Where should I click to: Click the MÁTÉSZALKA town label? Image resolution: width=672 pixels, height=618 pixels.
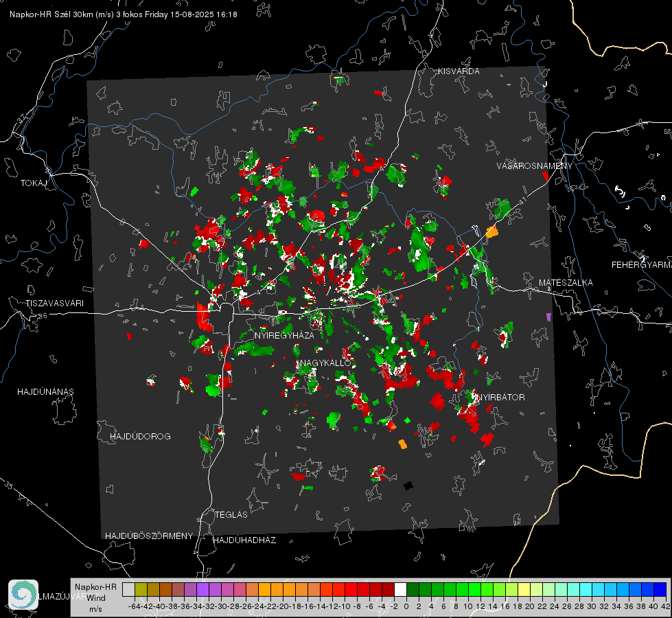click(566, 283)
